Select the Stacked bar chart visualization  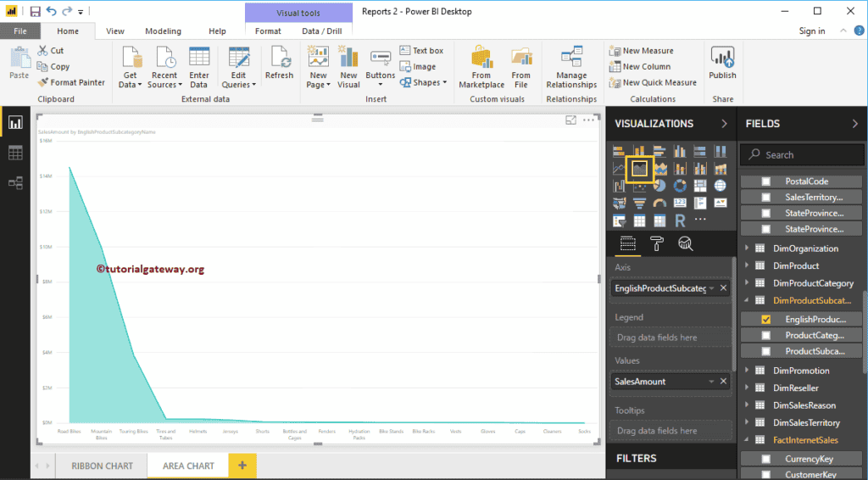point(619,151)
